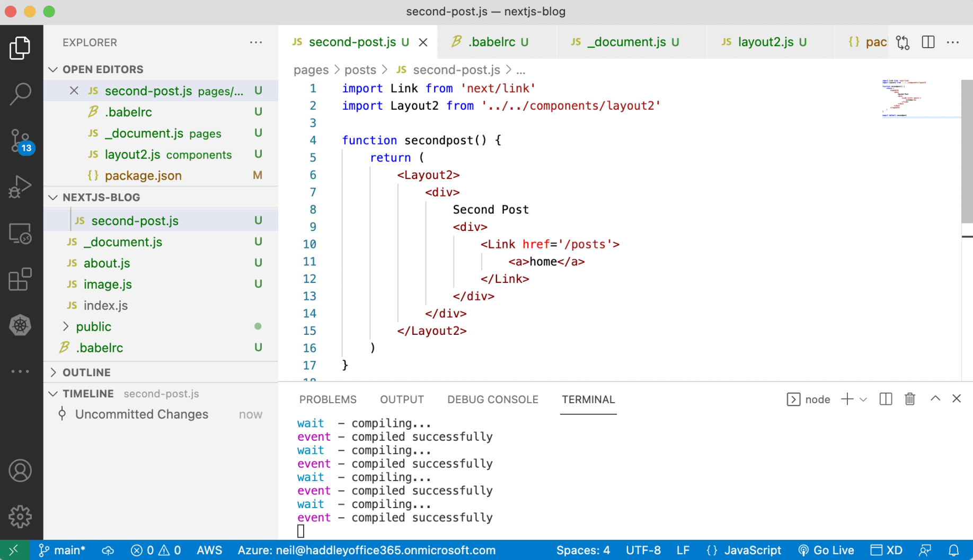Switch to the PROBLEMS panel tab

[x=328, y=399]
